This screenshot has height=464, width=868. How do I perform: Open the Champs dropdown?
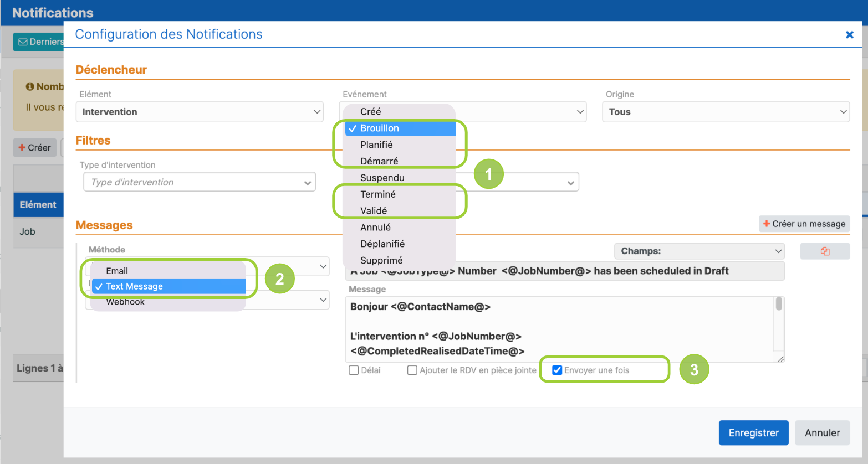click(699, 251)
